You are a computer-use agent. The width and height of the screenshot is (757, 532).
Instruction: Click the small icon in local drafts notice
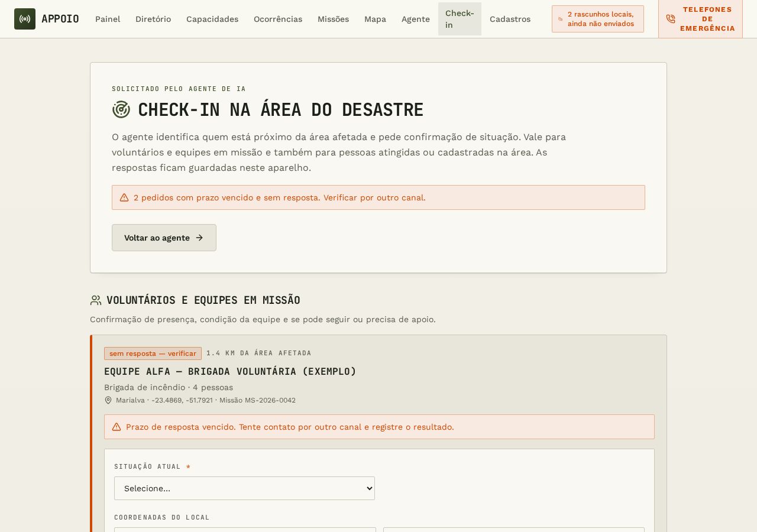pos(561,19)
